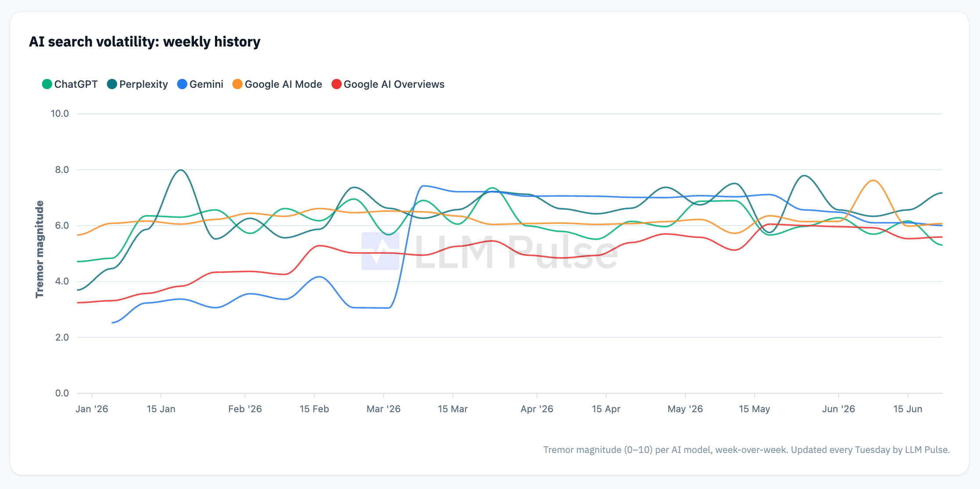
Task: Click the 8.0 y-axis label
Action: 62,170
